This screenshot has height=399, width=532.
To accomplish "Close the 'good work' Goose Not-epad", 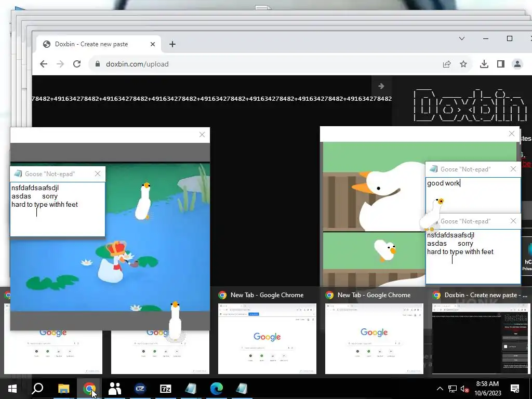I will coord(513,169).
